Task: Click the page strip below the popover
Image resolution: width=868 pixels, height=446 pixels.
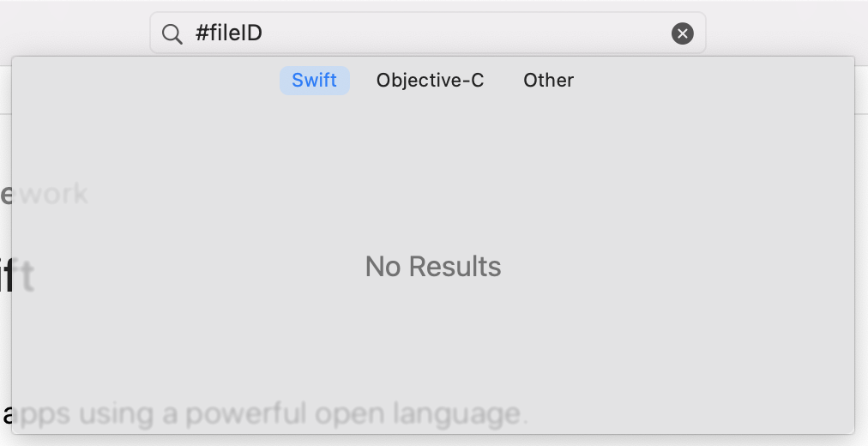Action: pyautogui.click(x=433, y=441)
